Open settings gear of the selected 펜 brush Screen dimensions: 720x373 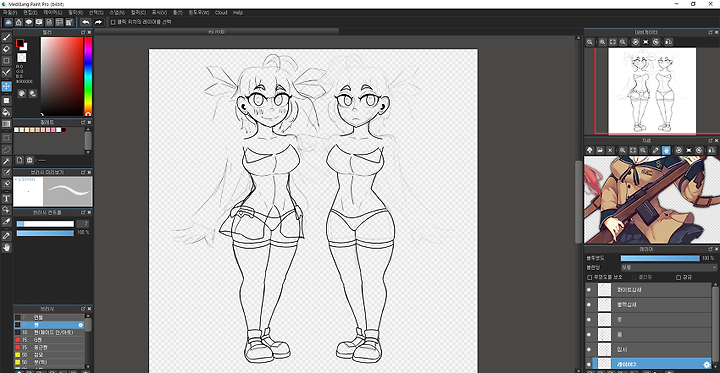[81, 325]
